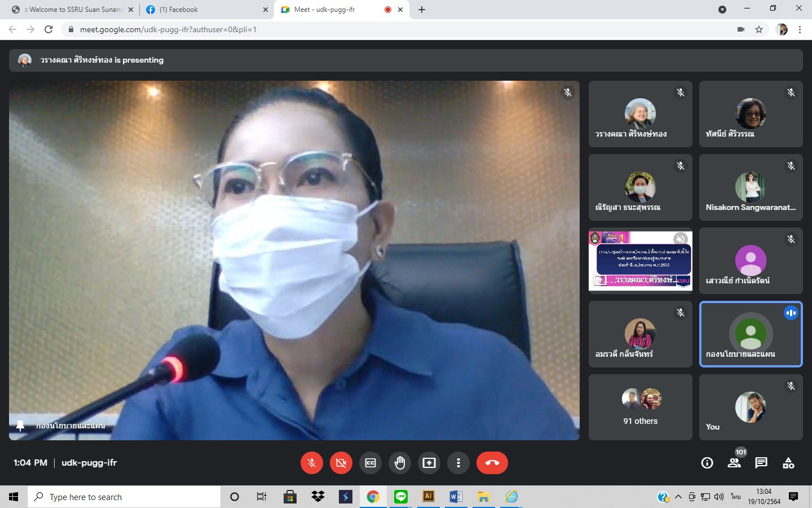This screenshot has height=508, width=812.
Task: Toggle closed captions on
Action: (370, 463)
